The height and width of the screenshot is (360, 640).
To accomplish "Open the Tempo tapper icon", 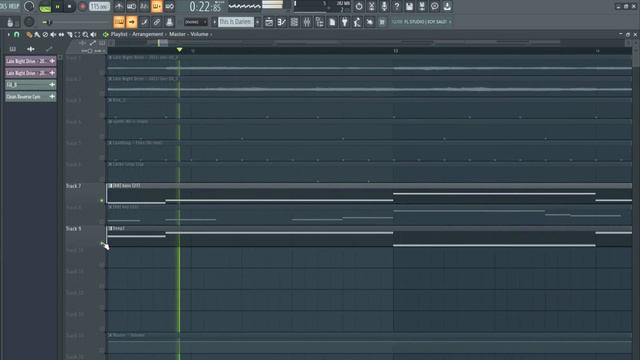I will click(357, 22).
